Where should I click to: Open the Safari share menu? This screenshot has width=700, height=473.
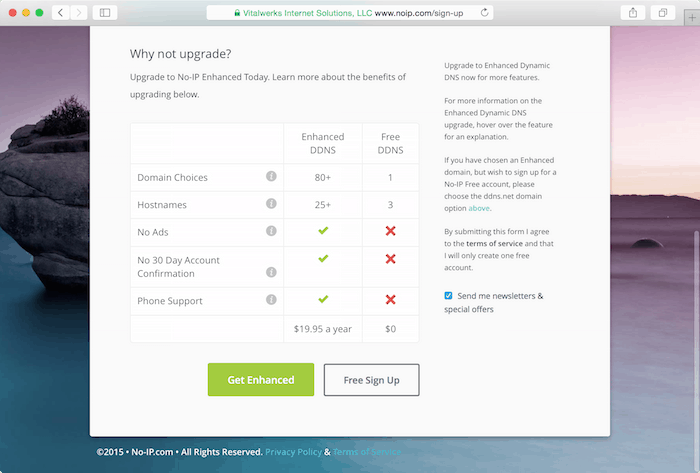(633, 12)
